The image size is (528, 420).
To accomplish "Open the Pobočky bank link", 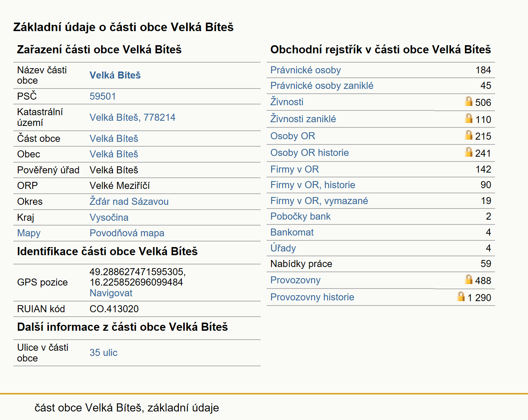I will (300, 216).
